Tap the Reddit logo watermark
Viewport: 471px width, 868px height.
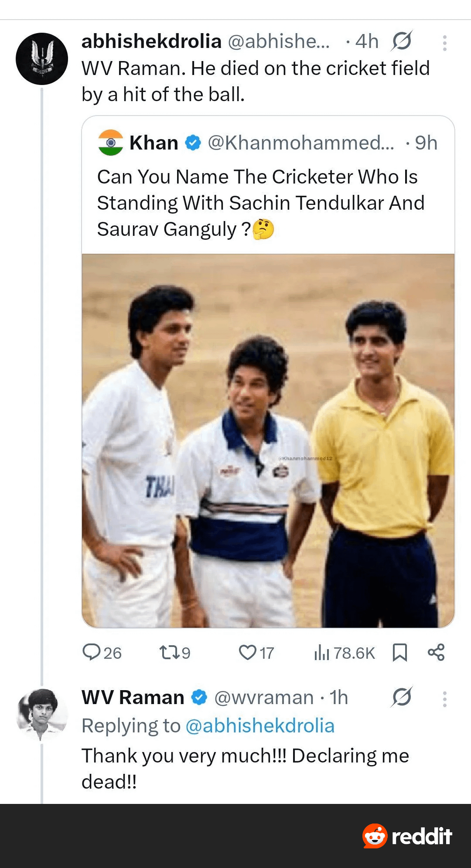pyautogui.click(x=407, y=836)
